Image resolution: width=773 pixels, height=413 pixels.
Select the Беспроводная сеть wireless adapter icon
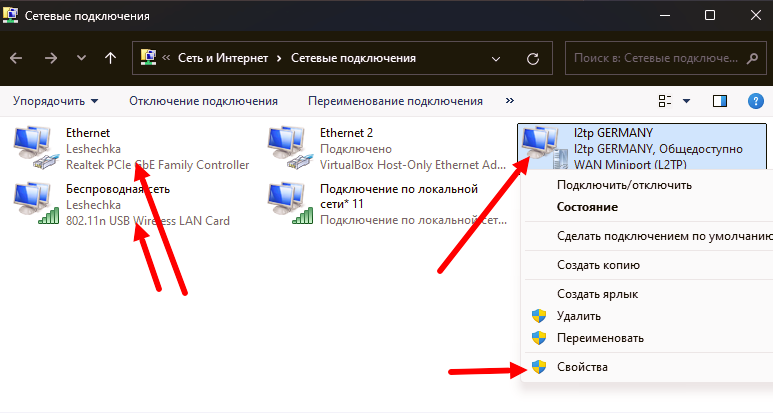point(36,202)
